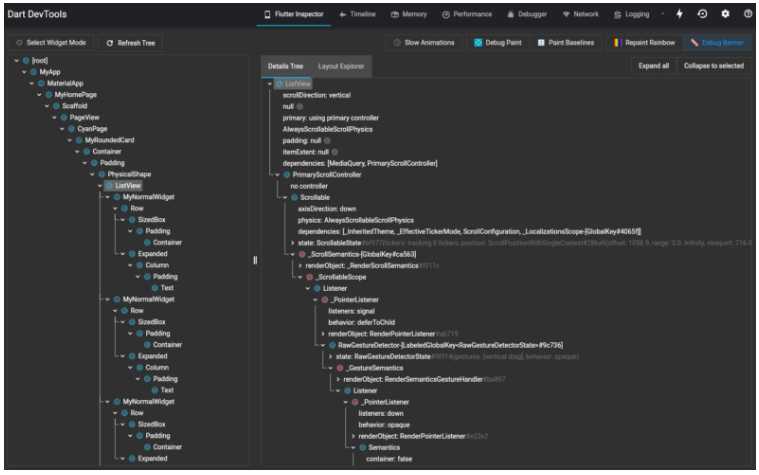
Task: Click the grey icon beside 'itemExtent: null'
Action: click(x=335, y=152)
